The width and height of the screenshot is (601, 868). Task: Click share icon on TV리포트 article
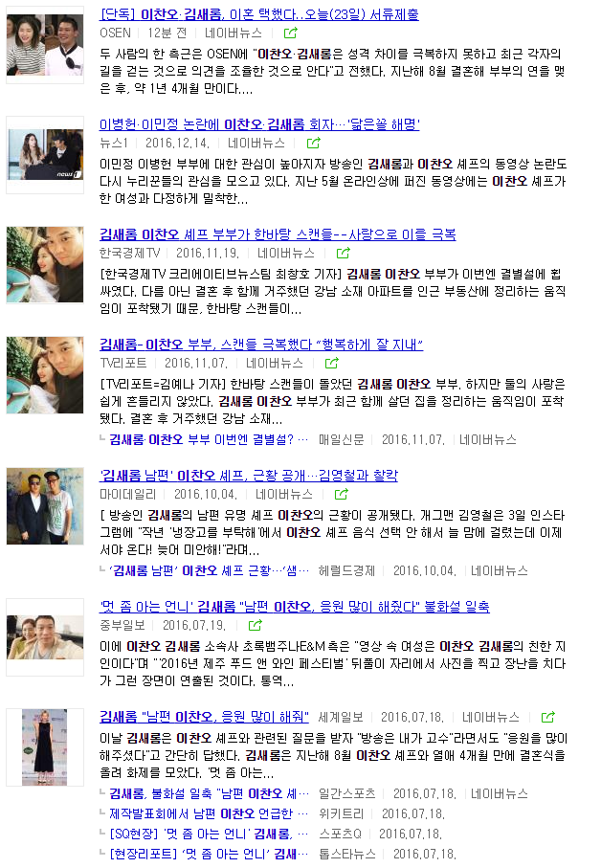332,363
